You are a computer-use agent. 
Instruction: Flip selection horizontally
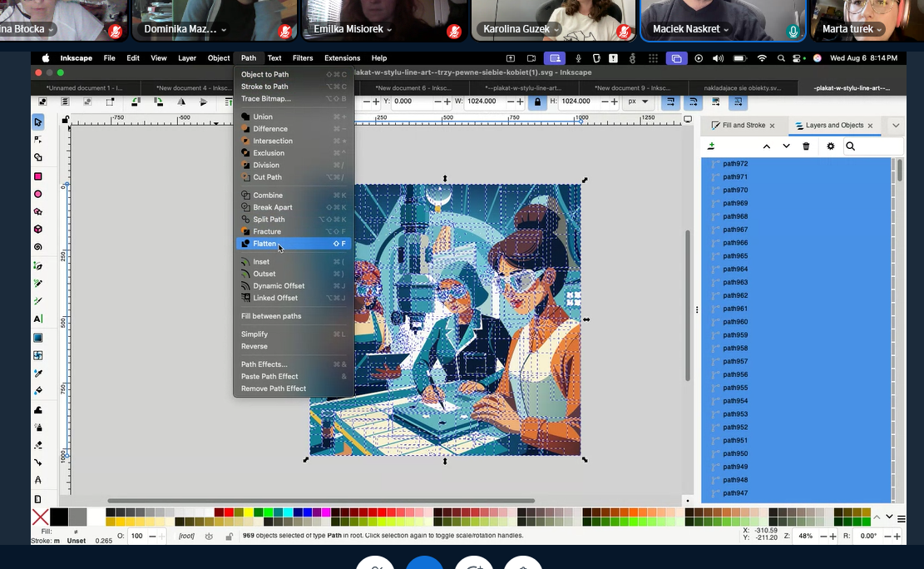point(181,101)
